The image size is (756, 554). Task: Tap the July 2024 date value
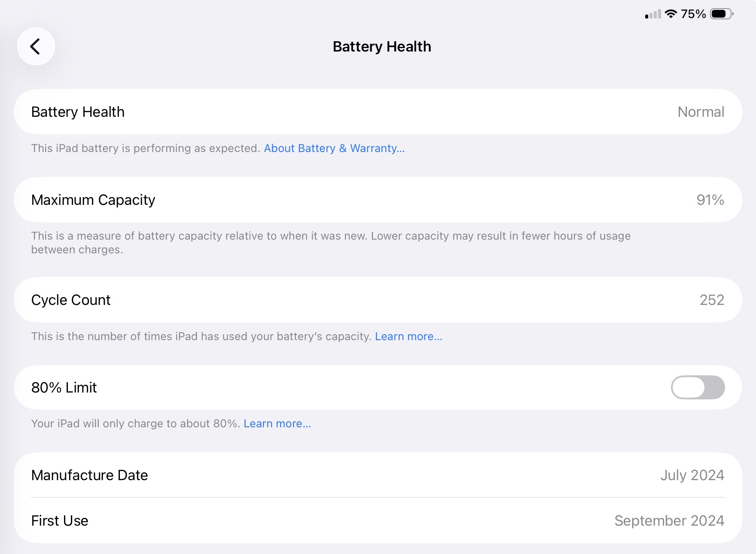692,475
